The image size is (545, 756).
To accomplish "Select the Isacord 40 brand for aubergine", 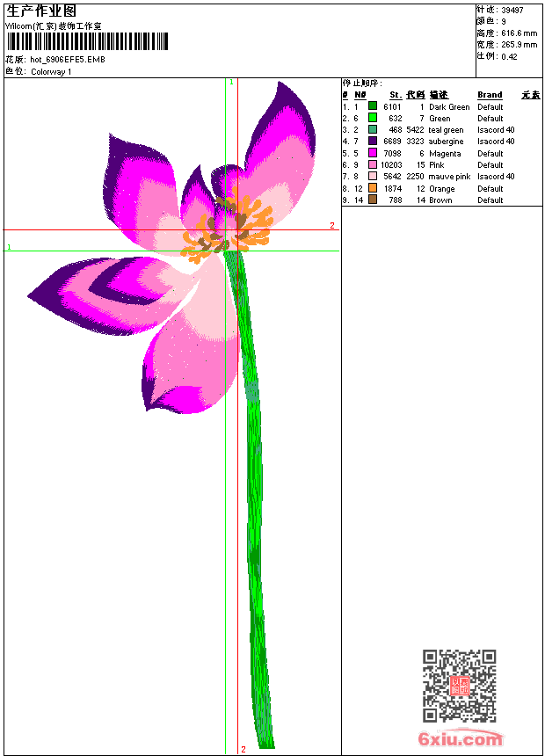I will point(496,142).
